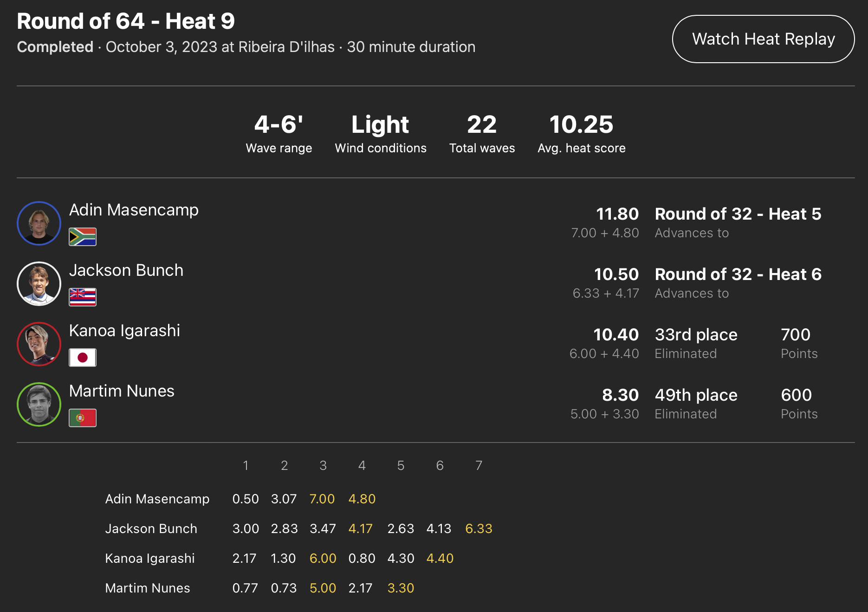The image size is (868, 612).
Task: Click the Hawaii flag icon
Action: point(83,297)
